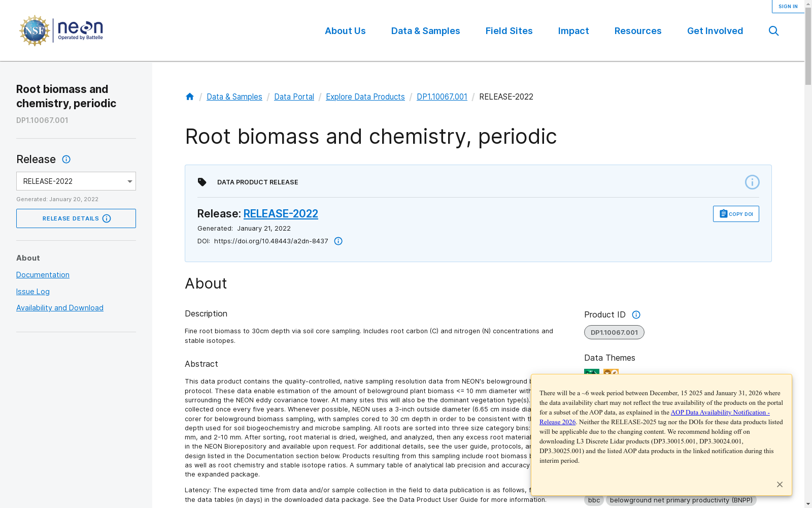Open the RELEASE-2022 release dropdown
The image size is (812, 508).
[76, 181]
